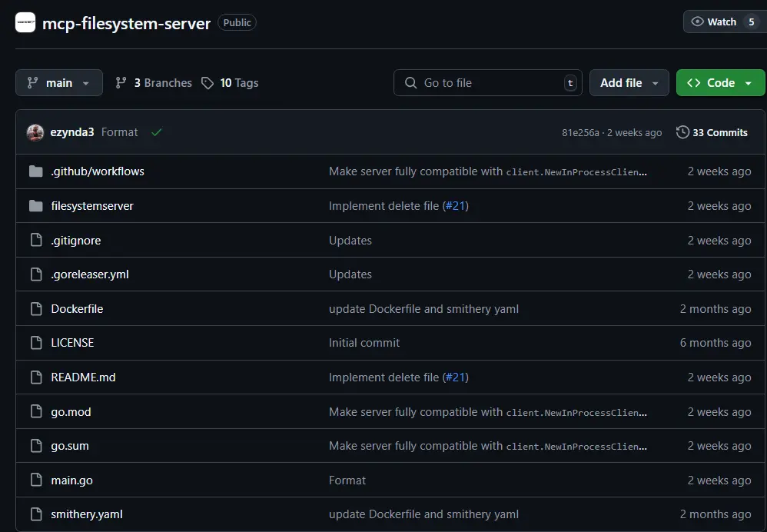767x532 pixels.
Task: Click the tag icon beside 10 Tags
Action: coord(206,82)
